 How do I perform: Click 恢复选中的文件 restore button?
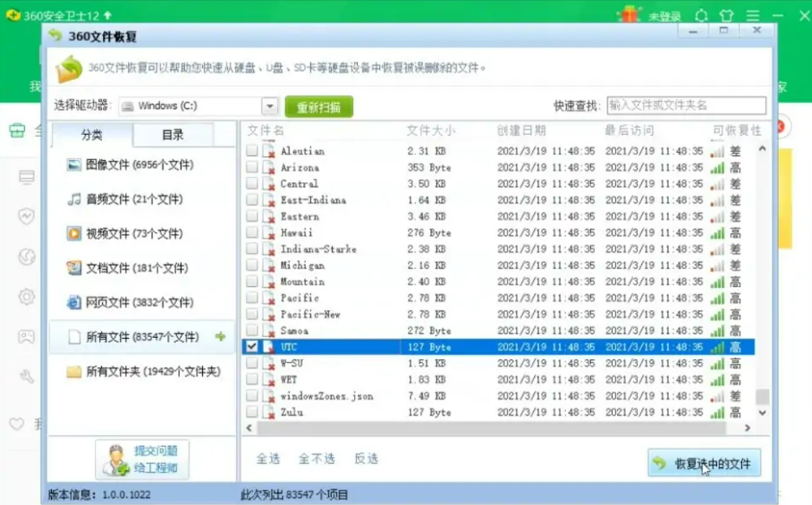click(705, 463)
